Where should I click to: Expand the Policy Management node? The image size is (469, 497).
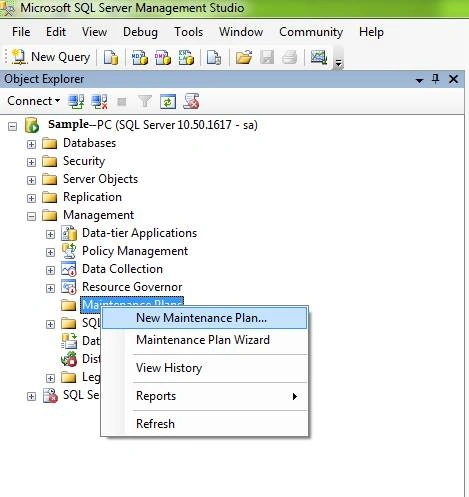[50, 252]
